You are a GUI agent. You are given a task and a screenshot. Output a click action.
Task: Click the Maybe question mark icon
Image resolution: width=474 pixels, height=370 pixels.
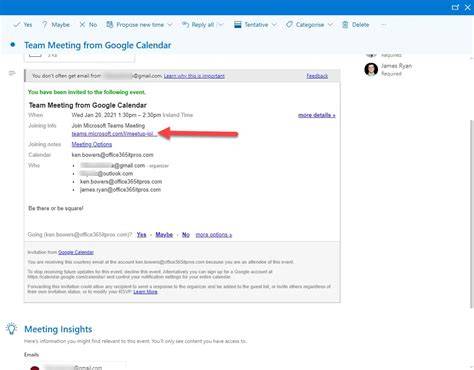pyautogui.click(x=44, y=25)
